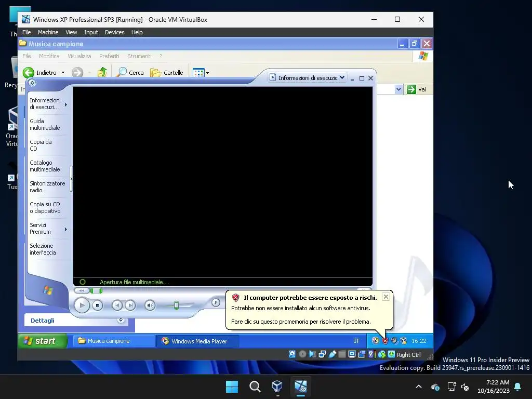
Task: Open the Visualizza menu in Explorer
Action: click(79, 56)
